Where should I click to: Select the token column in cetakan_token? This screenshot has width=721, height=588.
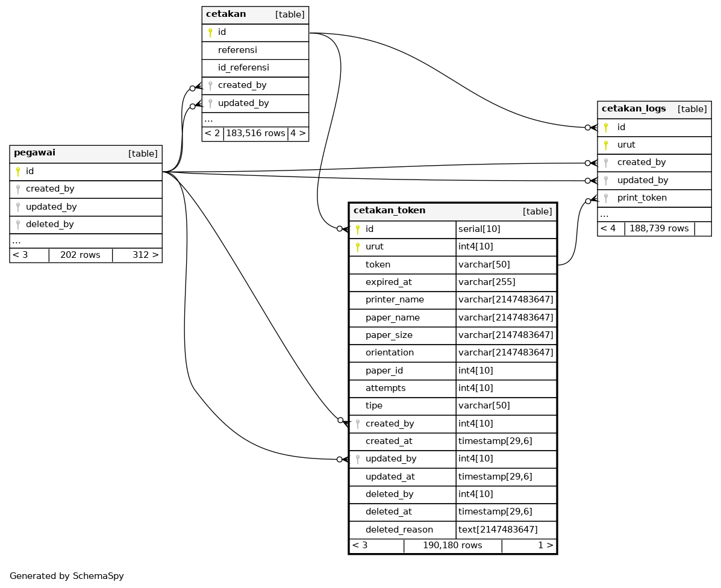[378, 264]
